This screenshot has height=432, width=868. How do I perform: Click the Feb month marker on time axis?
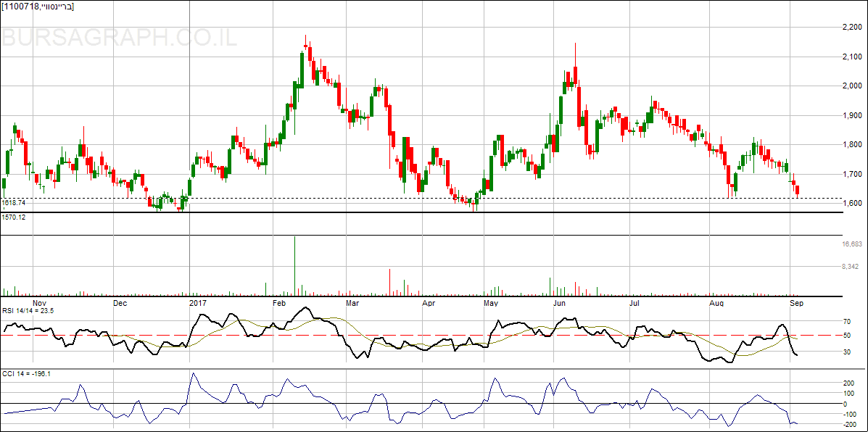coord(278,302)
